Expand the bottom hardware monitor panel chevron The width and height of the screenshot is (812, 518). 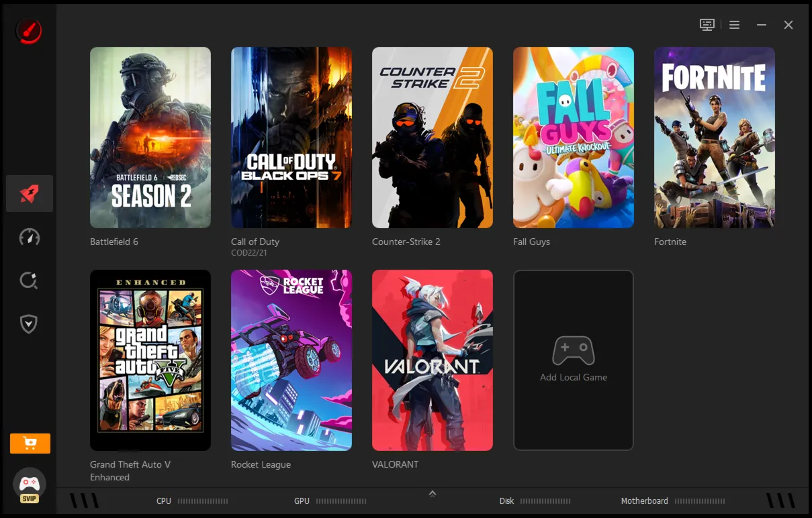(x=433, y=493)
